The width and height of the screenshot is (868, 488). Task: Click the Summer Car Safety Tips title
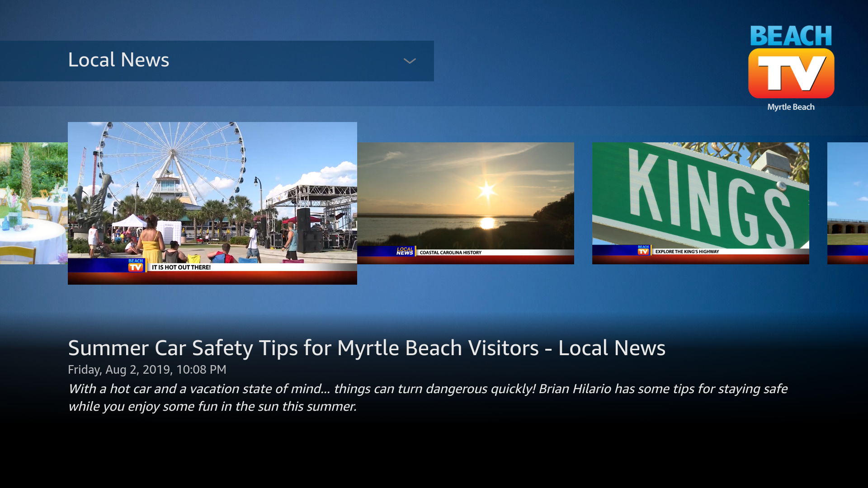[366, 348]
